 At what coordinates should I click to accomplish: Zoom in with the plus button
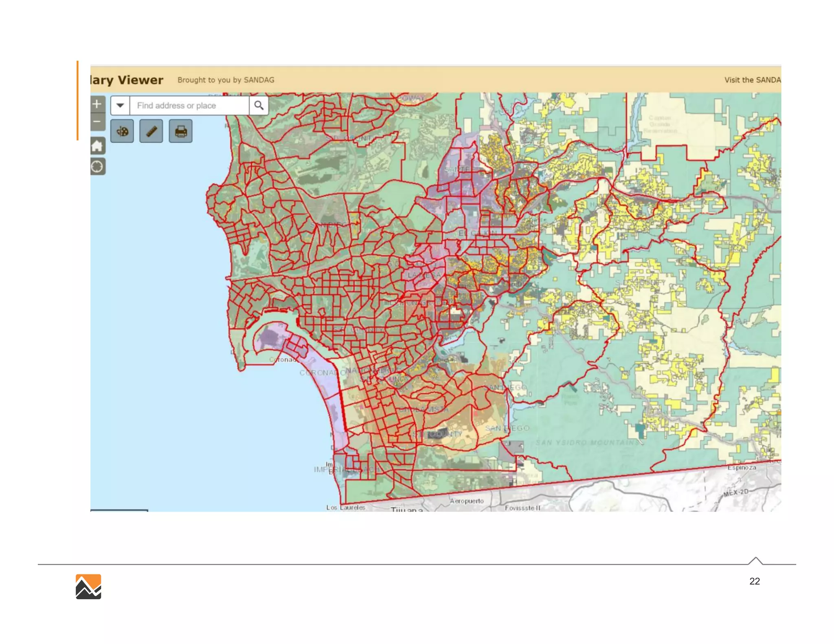tap(97, 104)
